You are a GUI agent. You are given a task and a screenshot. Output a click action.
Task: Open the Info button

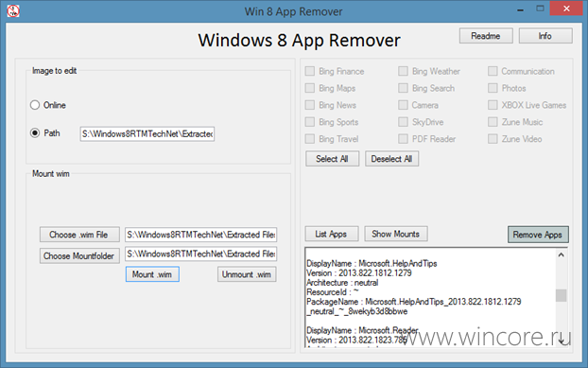coord(545,36)
